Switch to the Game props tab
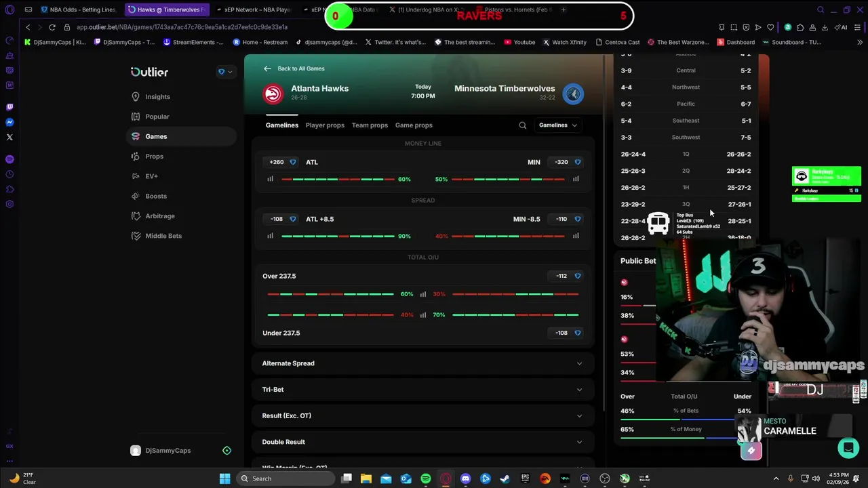This screenshot has width=868, height=488. 414,125
